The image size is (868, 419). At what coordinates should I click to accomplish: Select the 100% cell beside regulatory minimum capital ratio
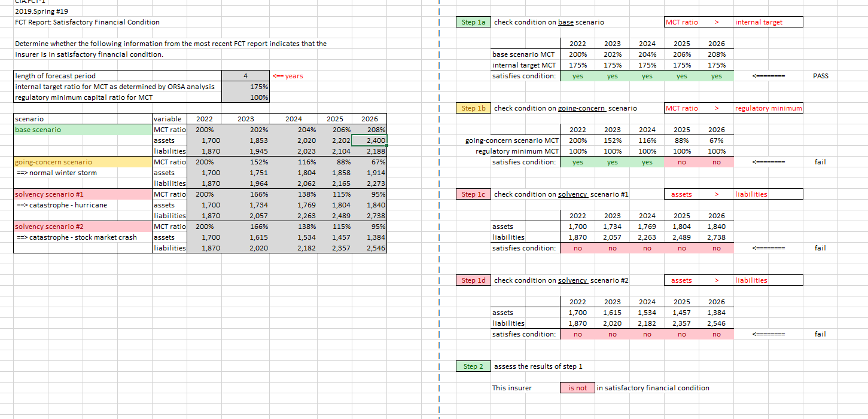(245, 97)
